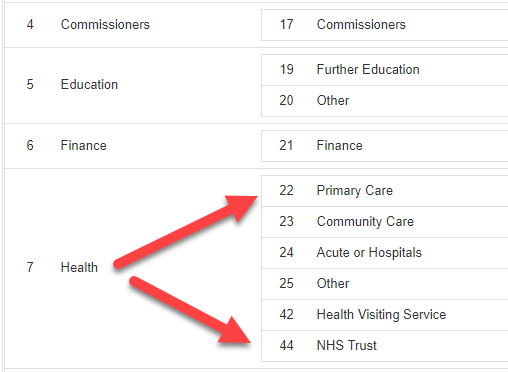Click ID number 44 in the subcategory list
This screenshot has height=372, width=508.
click(286, 345)
